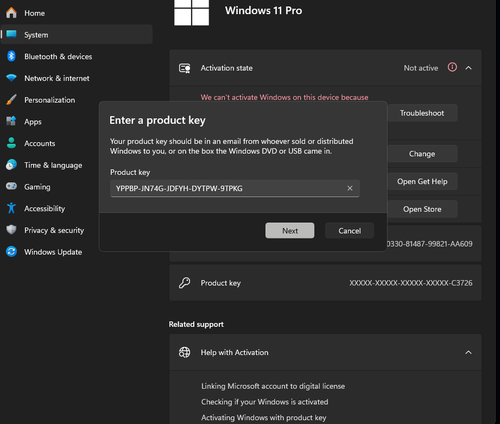Image resolution: width=500 pixels, height=424 pixels.
Task: Click the Bluetooth icon in sidebar
Action: point(11,56)
